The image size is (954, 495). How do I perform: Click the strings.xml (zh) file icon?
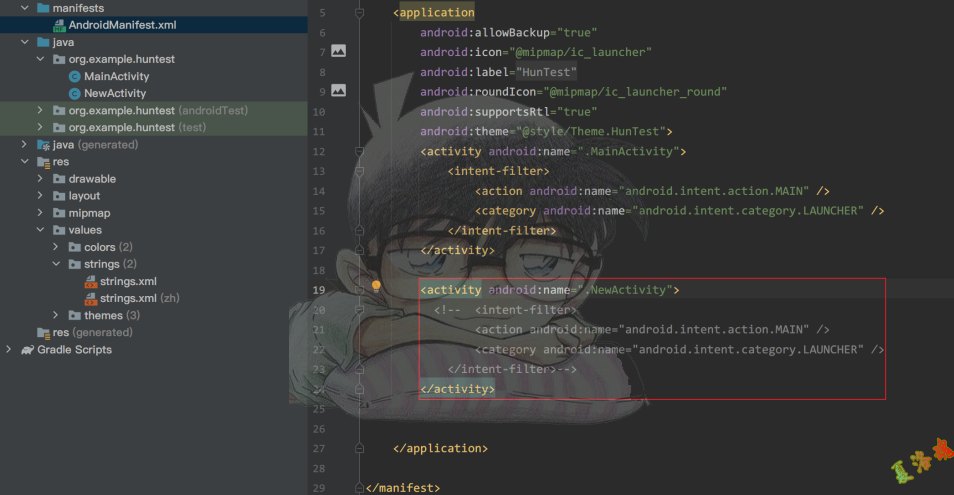(x=91, y=299)
